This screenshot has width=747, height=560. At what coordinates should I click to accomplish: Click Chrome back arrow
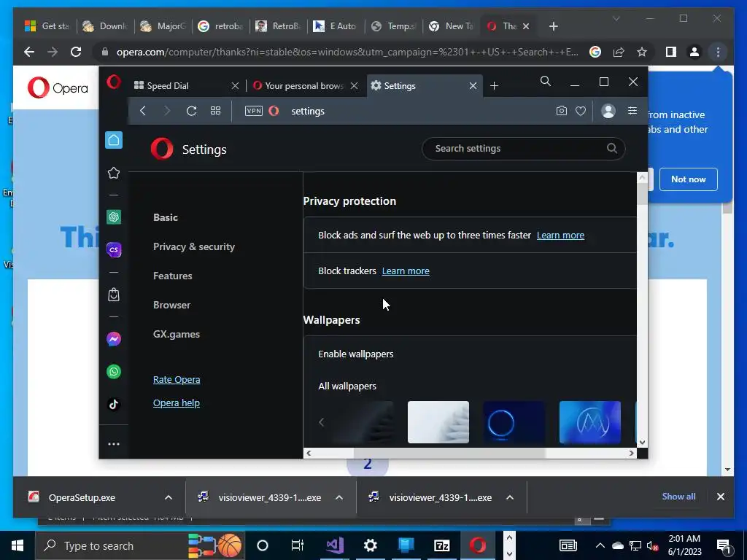click(x=29, y=52)
